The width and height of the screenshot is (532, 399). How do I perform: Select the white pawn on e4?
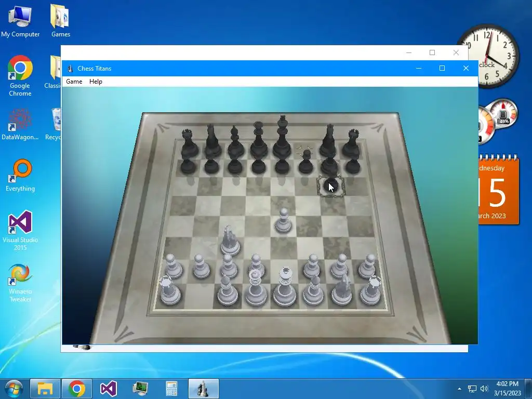pos(283,221)
